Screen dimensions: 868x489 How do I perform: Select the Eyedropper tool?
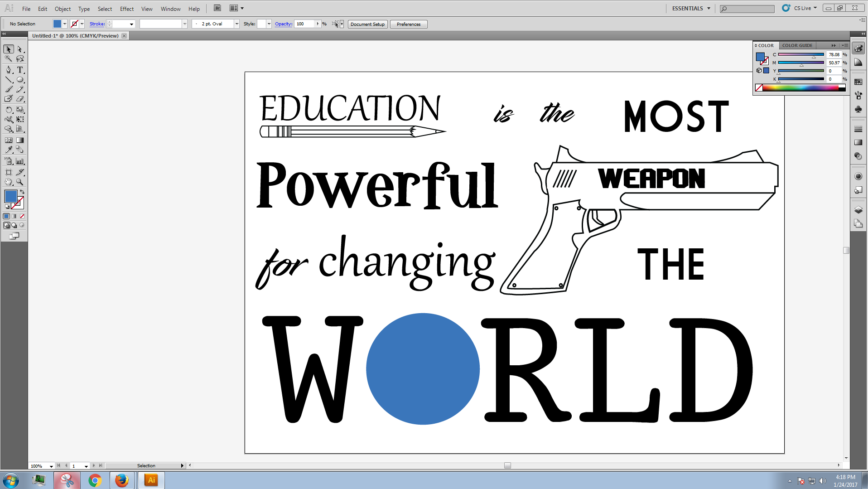9,150
